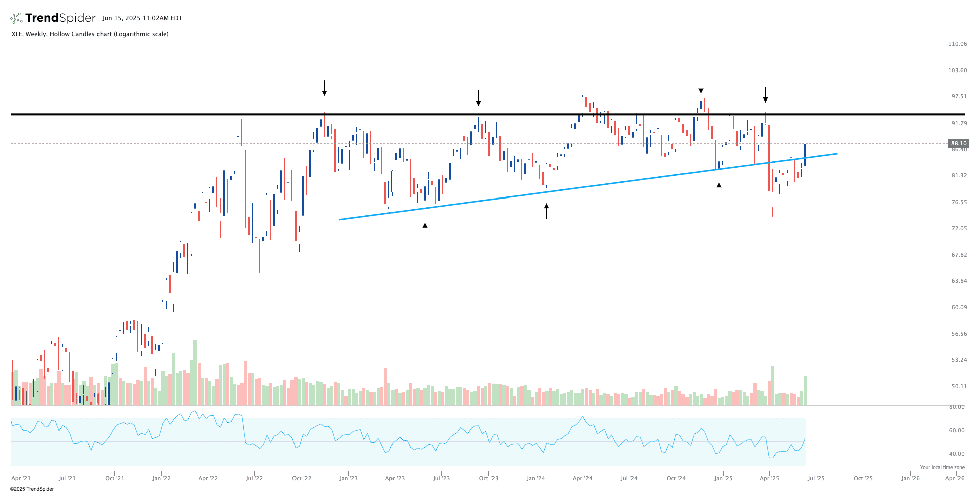Click the up arrow near Jan '24
The height and width of the screenshot is (494, 980).
pos(546,211)
